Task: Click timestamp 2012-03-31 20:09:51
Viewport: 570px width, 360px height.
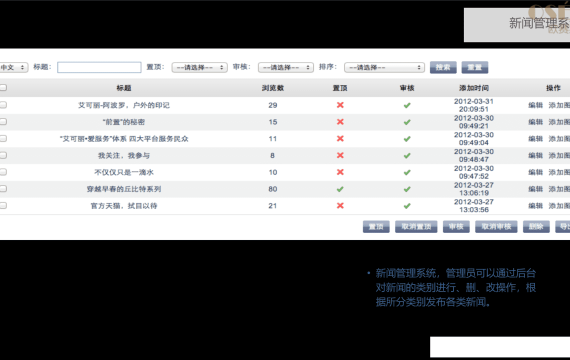Action: 474,105
